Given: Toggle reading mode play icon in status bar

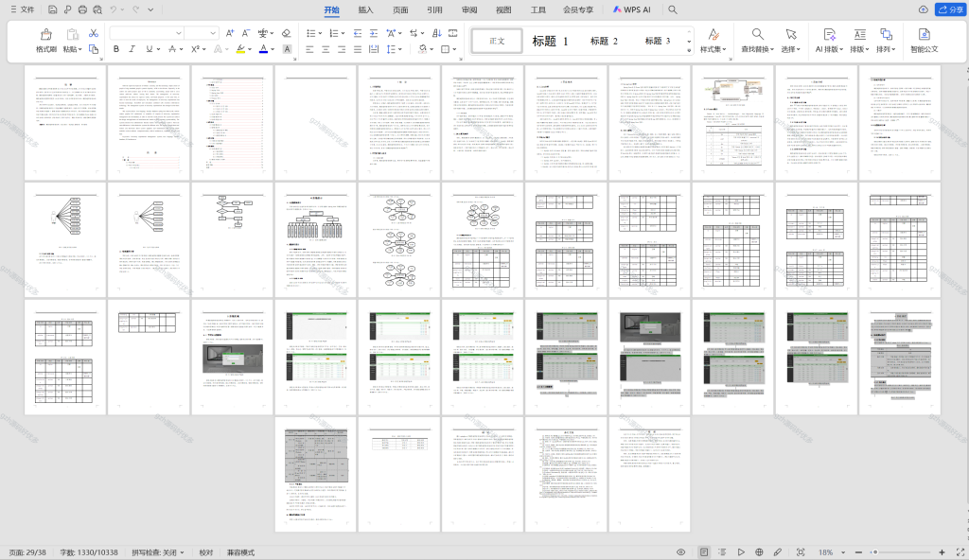Looking at the screenshot, I should point(740,552).
